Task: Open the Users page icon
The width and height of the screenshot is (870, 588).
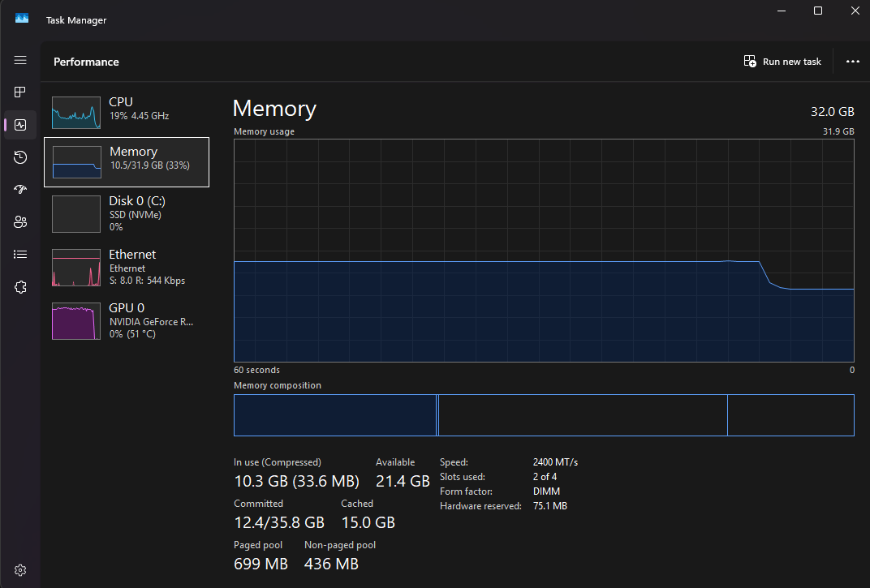Action: click(20, 222)
